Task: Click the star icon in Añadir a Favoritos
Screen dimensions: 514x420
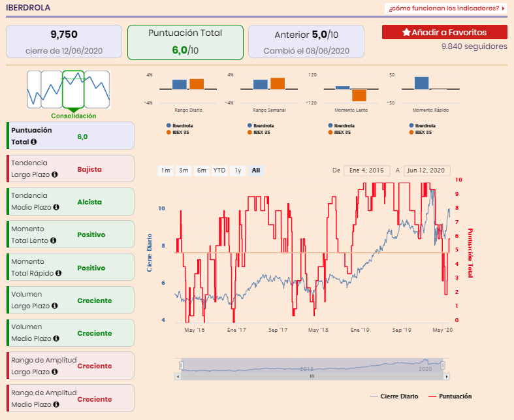Action: coord(406,32)
